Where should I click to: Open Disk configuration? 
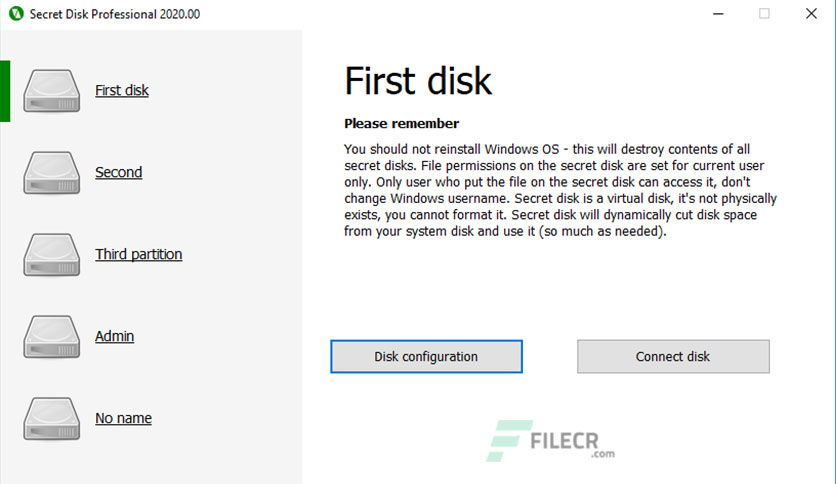point(426,356)
